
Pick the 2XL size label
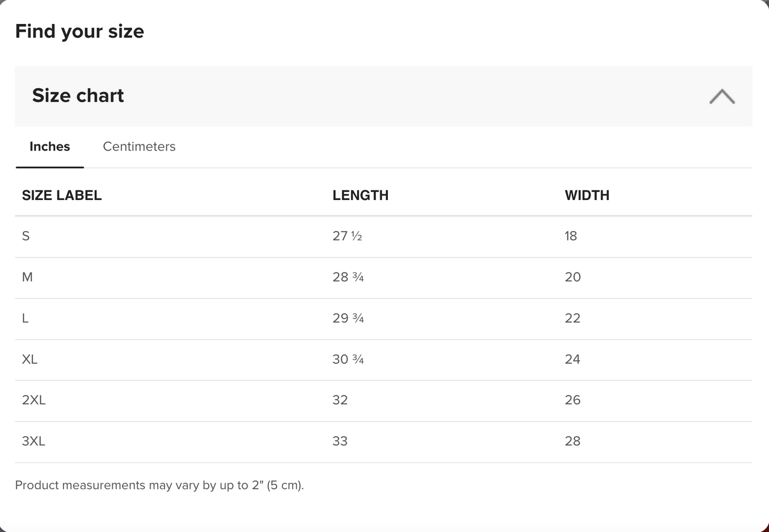[34, 400]
